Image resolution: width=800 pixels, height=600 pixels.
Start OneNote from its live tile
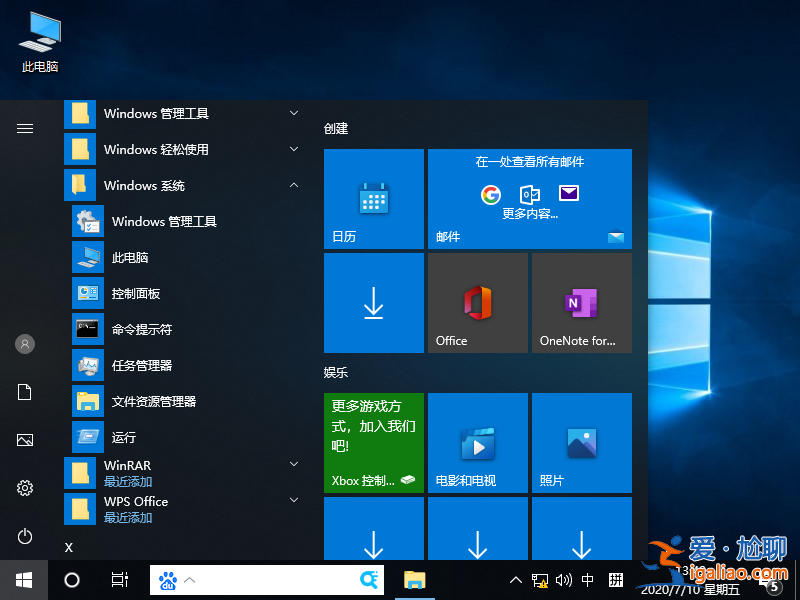tap(581, 302)
